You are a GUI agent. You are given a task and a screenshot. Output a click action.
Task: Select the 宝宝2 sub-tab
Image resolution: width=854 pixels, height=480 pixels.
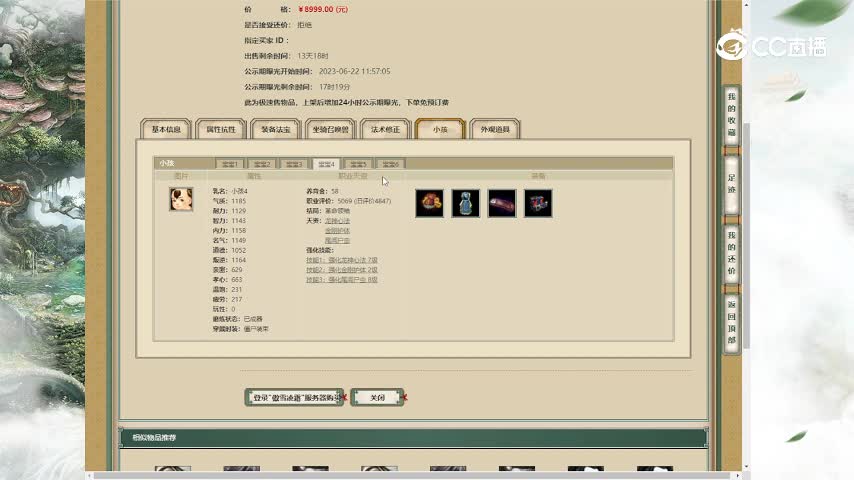pyautogui.click(x=262, y=164)
